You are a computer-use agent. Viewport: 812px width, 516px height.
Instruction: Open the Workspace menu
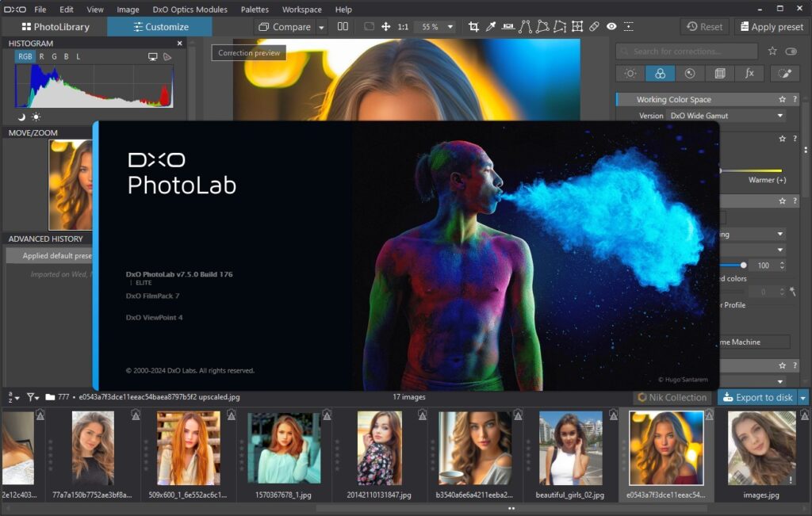[301, 10]
